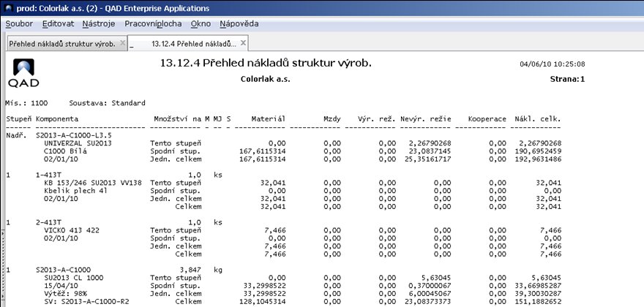Click the Mzdy column header
Viewport: 644px width, 307px height.
click(x=332, y=119)
